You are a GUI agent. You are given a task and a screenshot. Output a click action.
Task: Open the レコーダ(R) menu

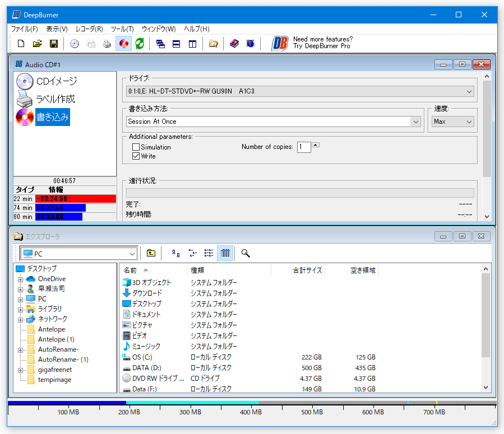point(89,29)
